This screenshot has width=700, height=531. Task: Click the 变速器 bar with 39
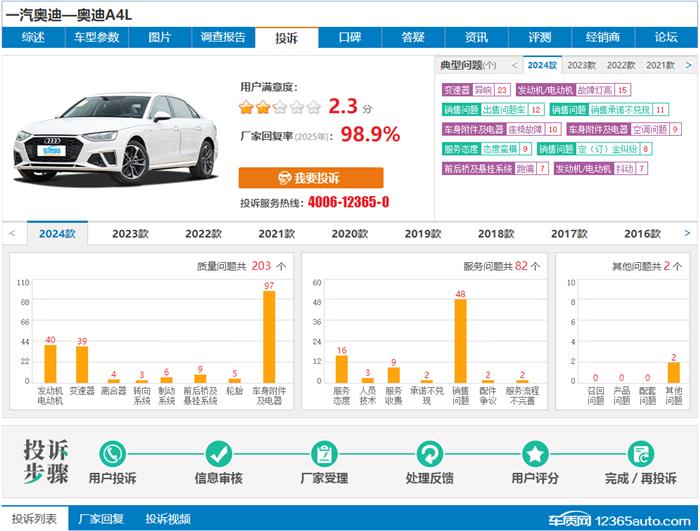coord(82,364)
